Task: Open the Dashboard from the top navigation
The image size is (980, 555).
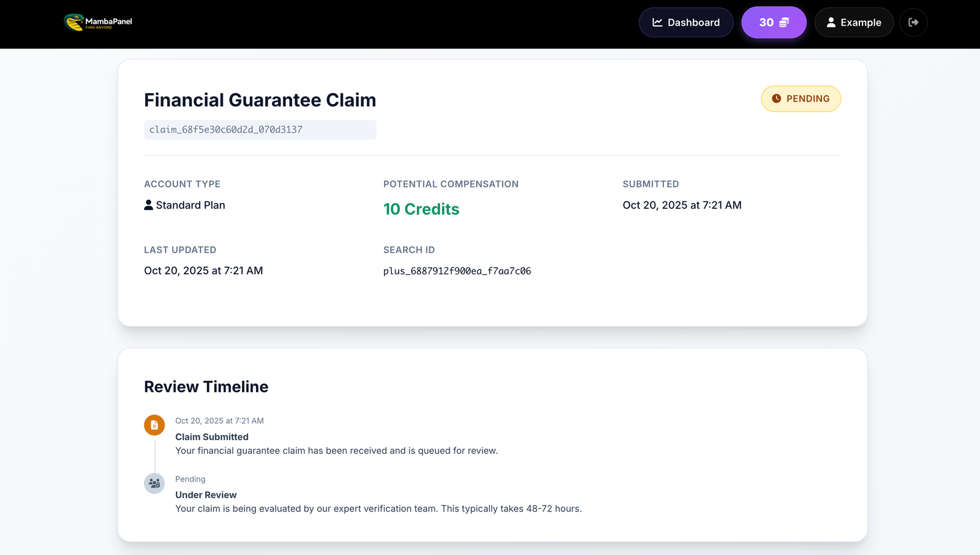Action: click(x=686, y=22)
